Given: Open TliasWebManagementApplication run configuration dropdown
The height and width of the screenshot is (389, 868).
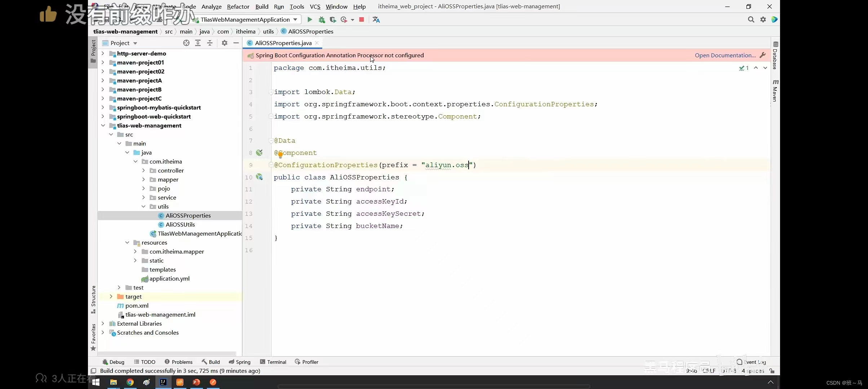Looking at the screenshot, I should (x=295, y=19).
